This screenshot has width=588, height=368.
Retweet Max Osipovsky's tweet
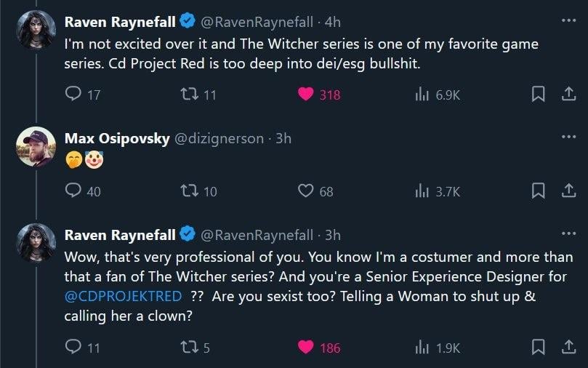(188, 191)
